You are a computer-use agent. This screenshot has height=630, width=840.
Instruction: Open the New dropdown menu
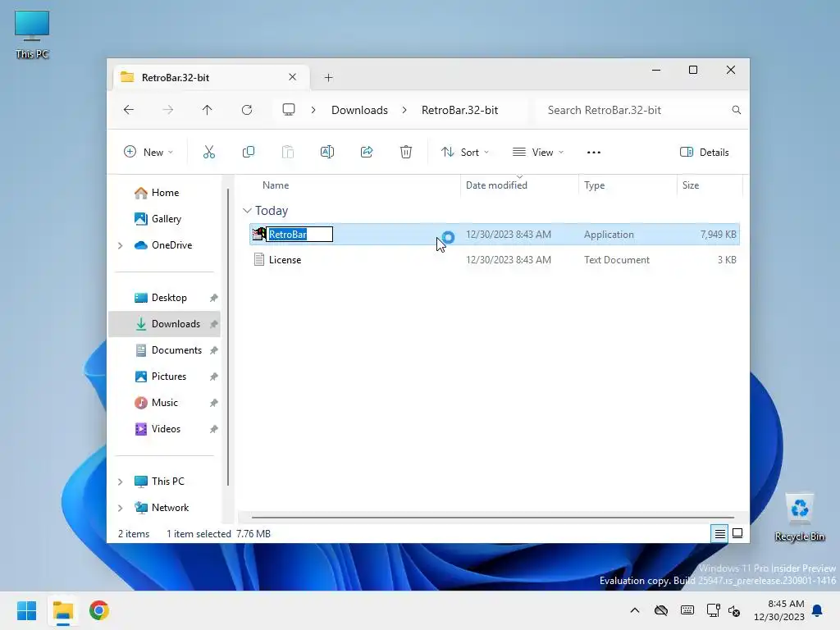[148, 152]
